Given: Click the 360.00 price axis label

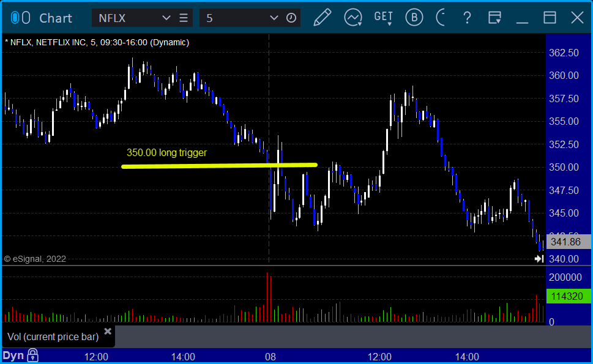Looking at the screenshot, I should pos(564,76).
